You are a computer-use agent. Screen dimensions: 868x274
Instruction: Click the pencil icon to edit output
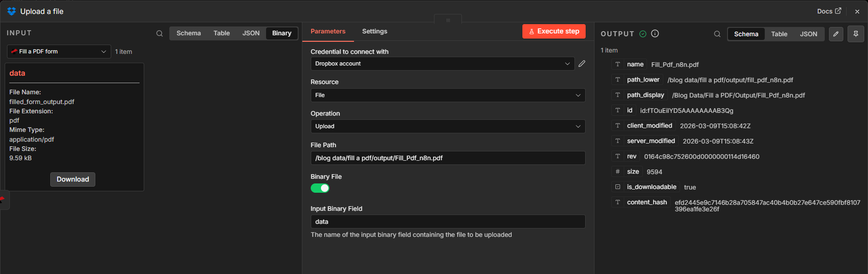pyautogui.click(x=836, y=34)
